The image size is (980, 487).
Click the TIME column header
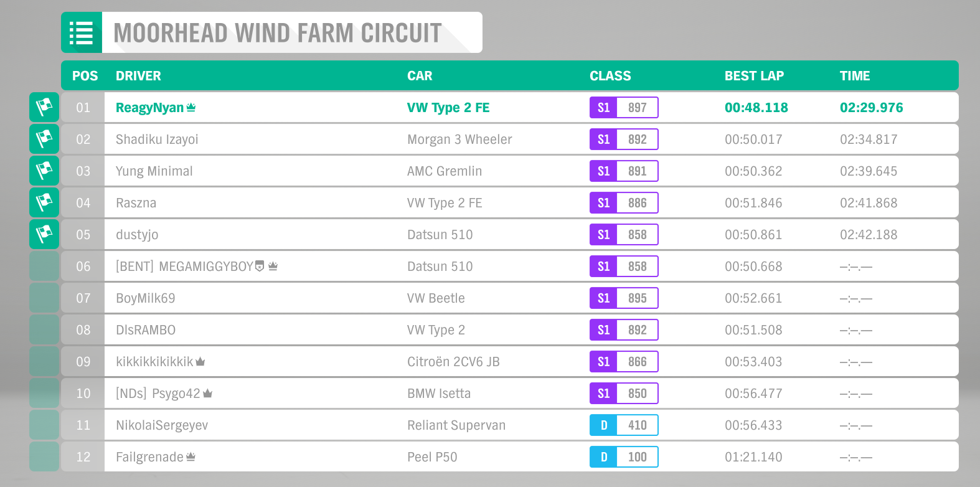[855, 76]
